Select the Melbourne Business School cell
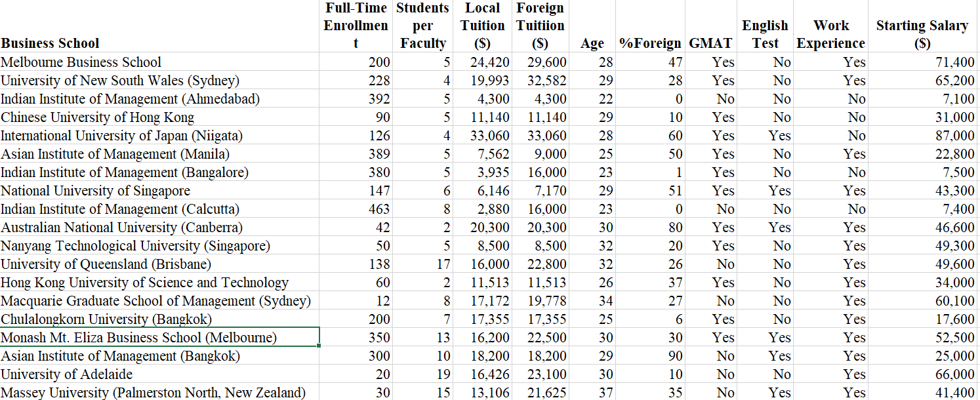The width and height of the screenshot is (980, 400). pos(160,62)
